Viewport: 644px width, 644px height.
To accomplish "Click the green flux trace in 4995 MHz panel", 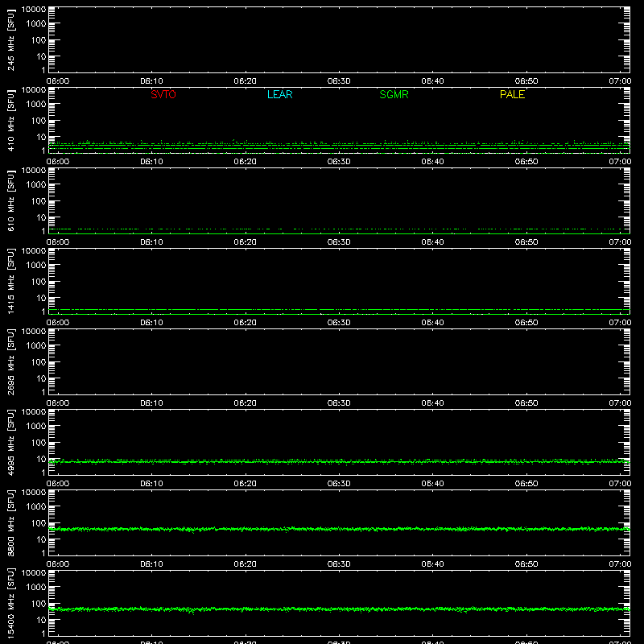I will click(x=339, y=462).
